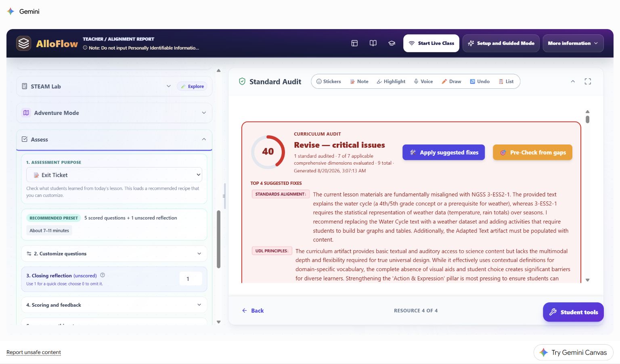Select the Highlight tool
The image size is (620, 364).
[x=391, y=82]
